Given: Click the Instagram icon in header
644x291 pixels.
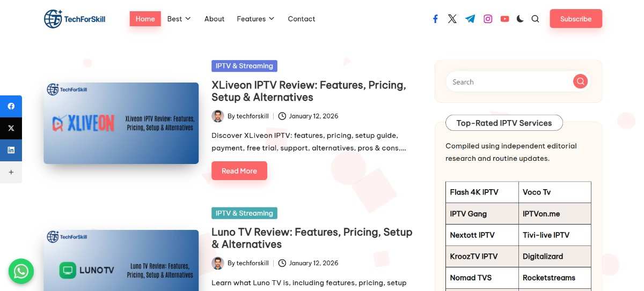Looking at the screenshot, I should click(x=488, y=19).
